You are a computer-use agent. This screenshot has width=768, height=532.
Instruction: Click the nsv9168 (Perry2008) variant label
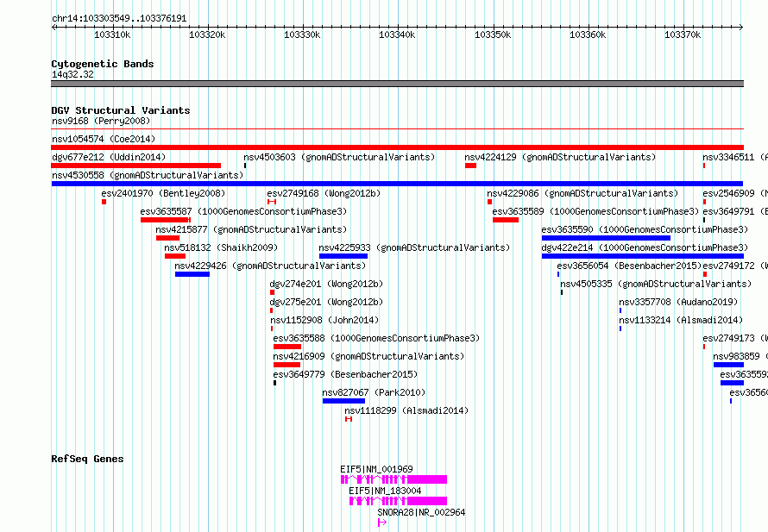[x=101, y=121]
